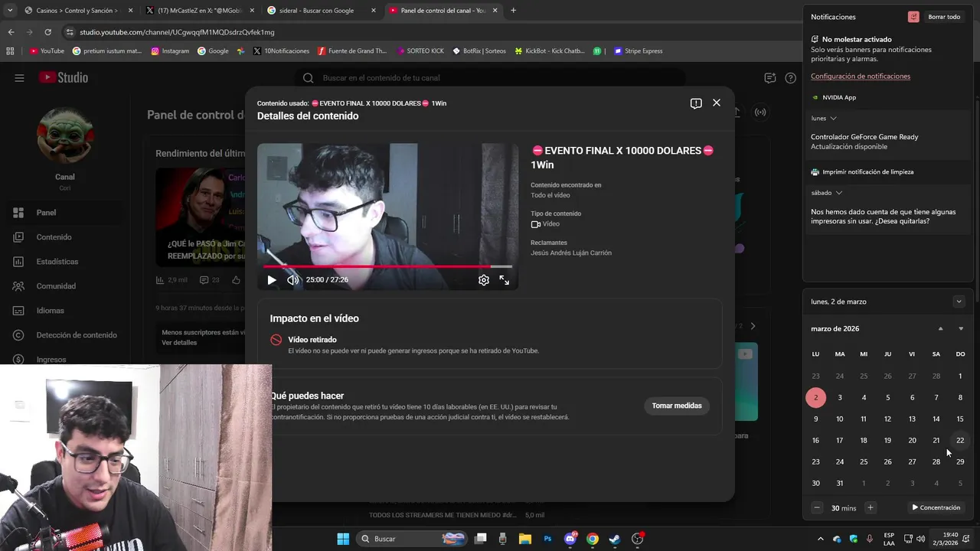Viewport: 980px width, 551px height.
Task: Open a new browser tab
Action: click(x=513, y=11)
